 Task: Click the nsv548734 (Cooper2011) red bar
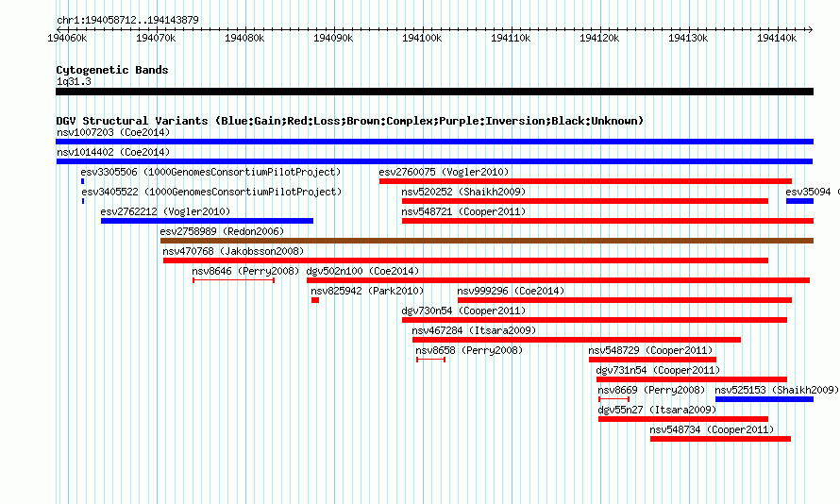coord(720,439)
